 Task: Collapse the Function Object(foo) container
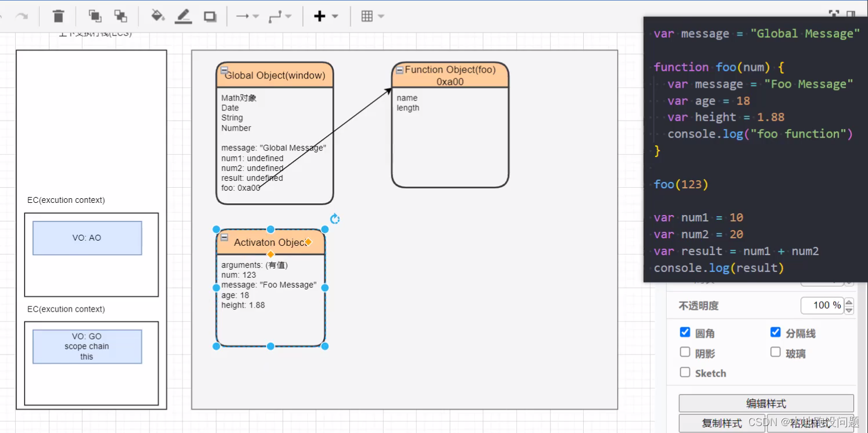399,70
